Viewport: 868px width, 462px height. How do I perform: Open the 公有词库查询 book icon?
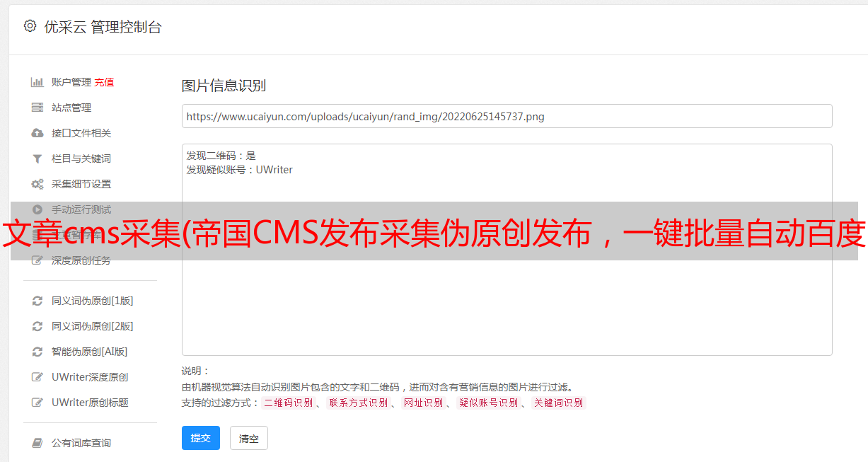37,443
